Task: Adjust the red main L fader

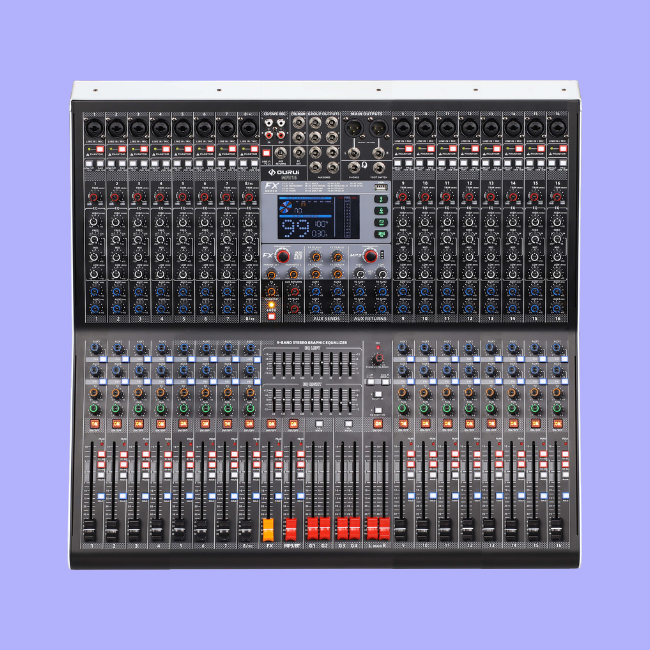Action: (x=372, y=529)
